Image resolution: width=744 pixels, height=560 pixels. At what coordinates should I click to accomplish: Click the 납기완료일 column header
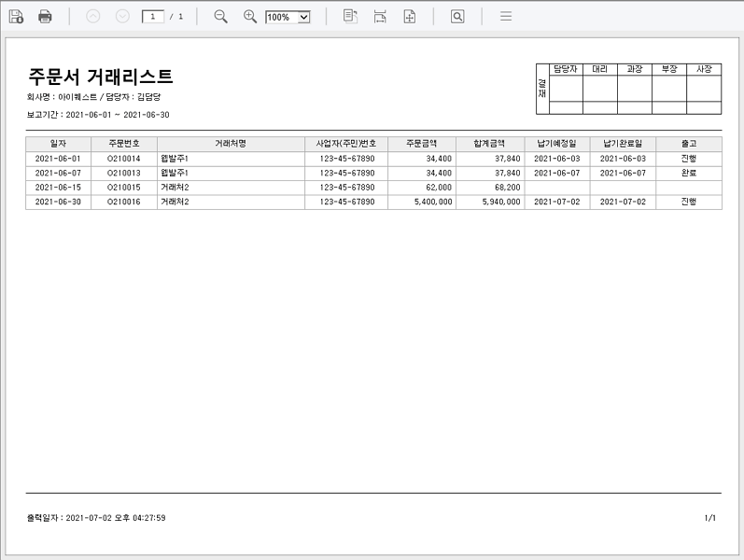pyautogui.click(x=623, y=144)
